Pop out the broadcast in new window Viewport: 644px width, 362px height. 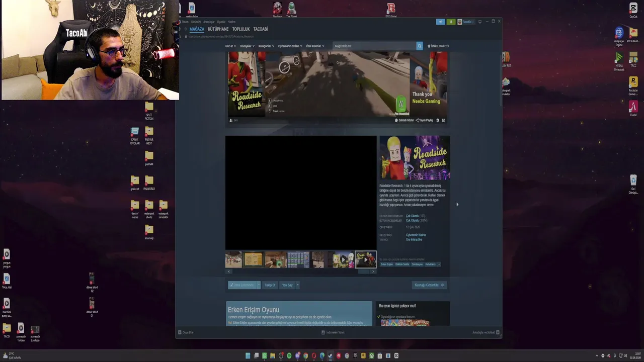point(443,120)
